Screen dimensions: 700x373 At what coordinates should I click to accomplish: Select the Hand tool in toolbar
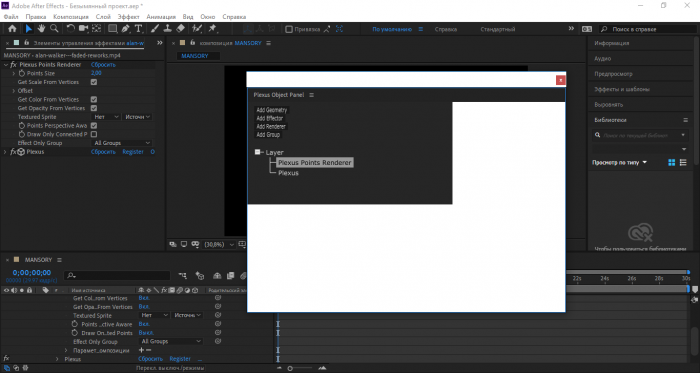click(42, 29)
